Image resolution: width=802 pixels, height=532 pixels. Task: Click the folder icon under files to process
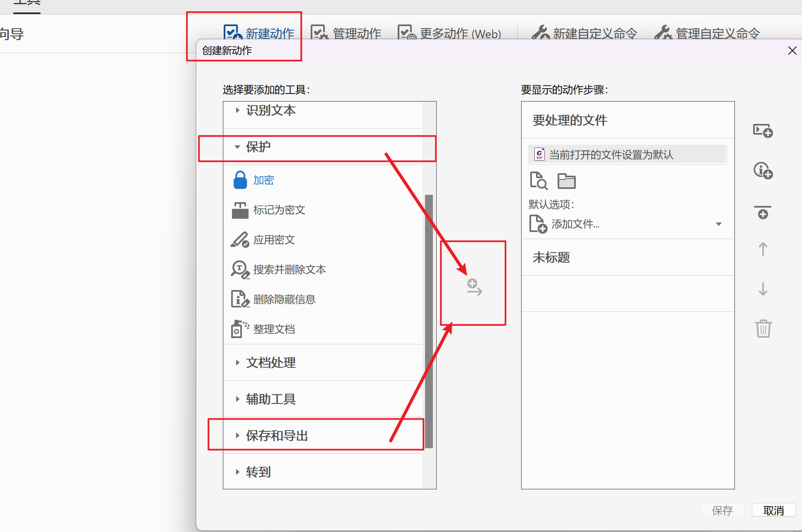[x=566, y=181]
